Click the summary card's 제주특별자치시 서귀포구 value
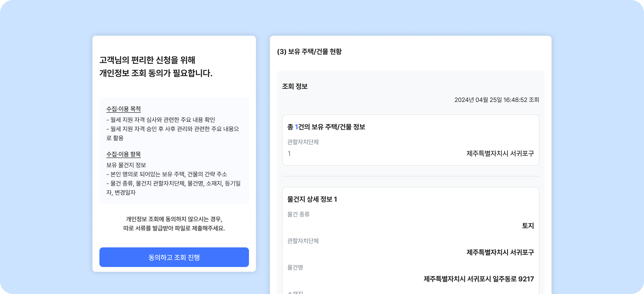The width and height of the screenshot is (644, 294). [500, 153]
